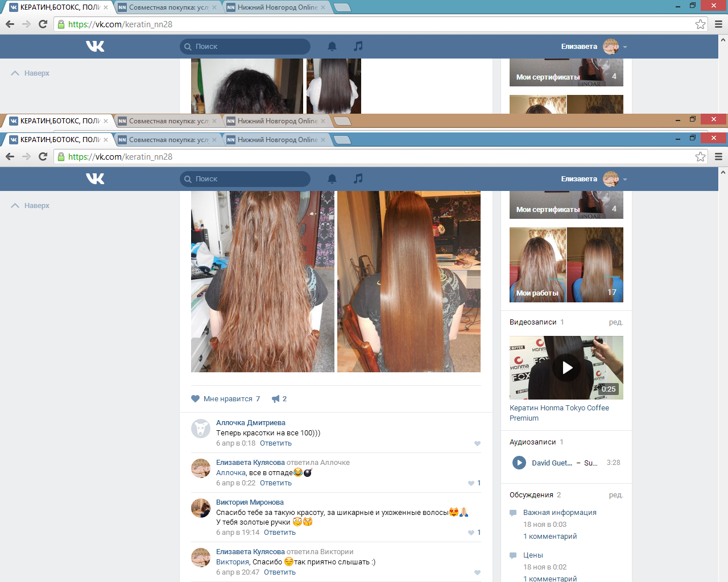This screenshot has height=582, width=728.
Task: Open Елизавета profile avatar in frontmost header
Action: pyautogui.click(x=611, y=179)
